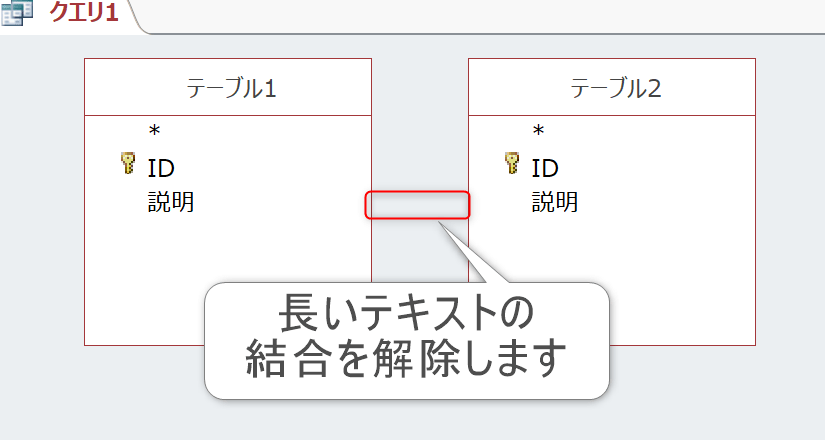Select the ID field in テーブル2
825x440 pixels.
545,167
